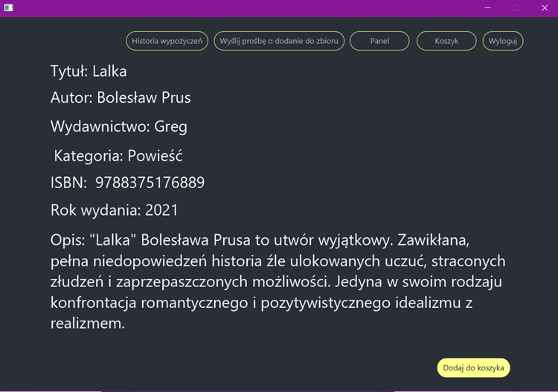Add the book with Dodaj do koszyka
The width and height of the screenshot is (558, 392).
pyautogui.click(x=474, y=367)
